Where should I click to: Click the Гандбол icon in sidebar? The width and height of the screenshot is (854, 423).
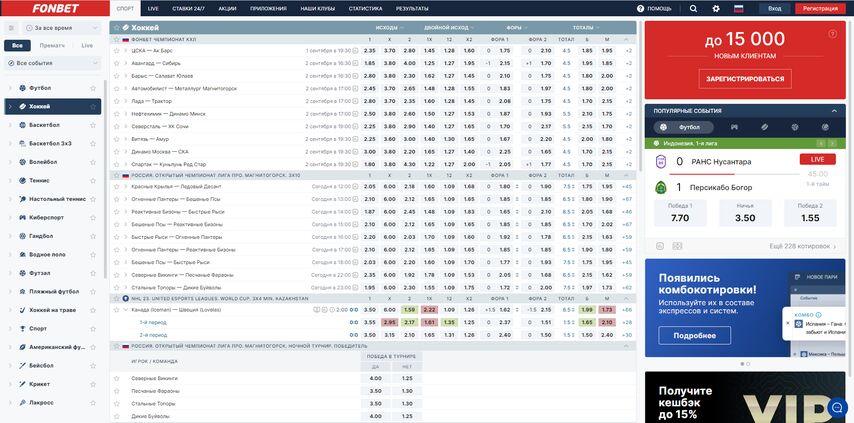coord(22,236)
